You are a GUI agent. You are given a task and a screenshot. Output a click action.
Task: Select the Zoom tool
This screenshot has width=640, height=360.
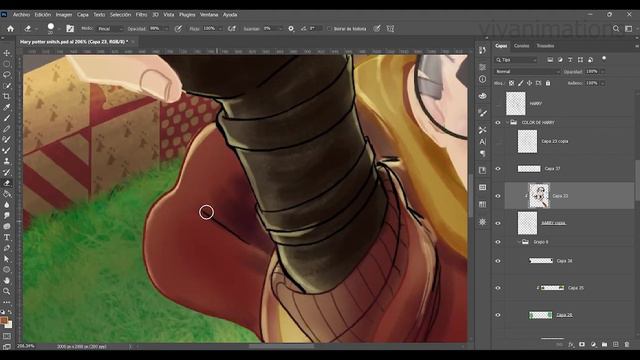(7, 291)
